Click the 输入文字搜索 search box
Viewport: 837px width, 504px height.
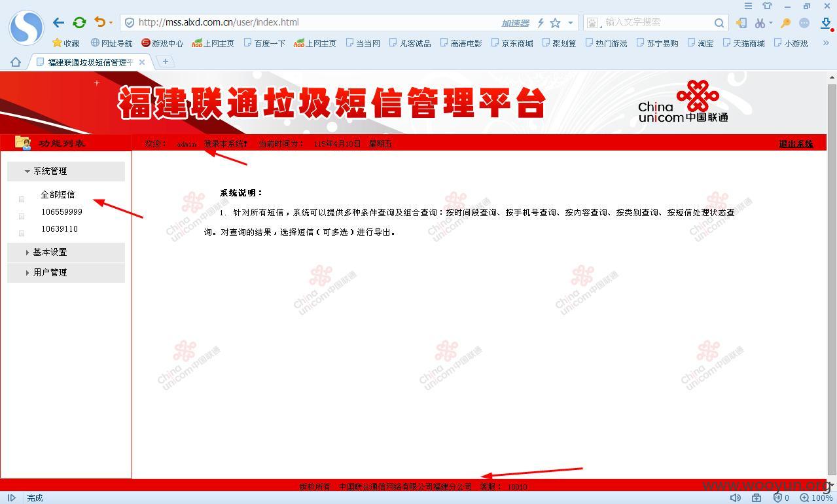pyautogui.click(x=656, y=22)
